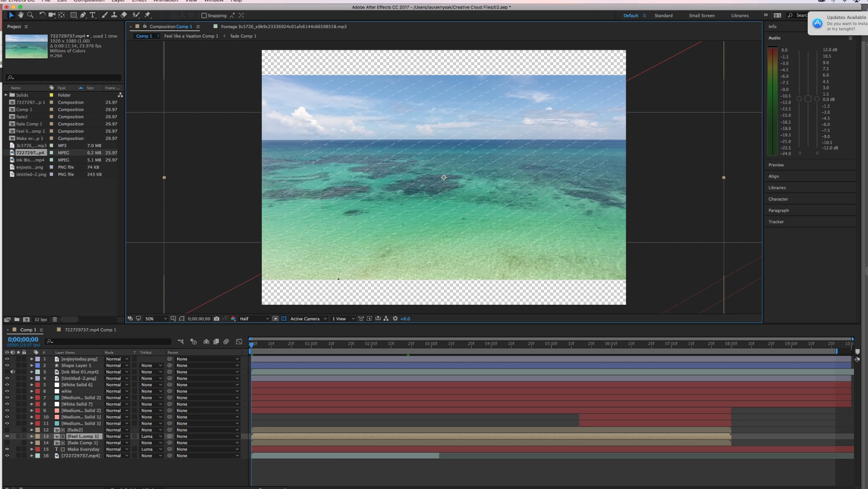Reset exposure icon in viewer bar
The width and height of the screenshot is (868, 489).
pyautogui.click(x=395, y=319)
